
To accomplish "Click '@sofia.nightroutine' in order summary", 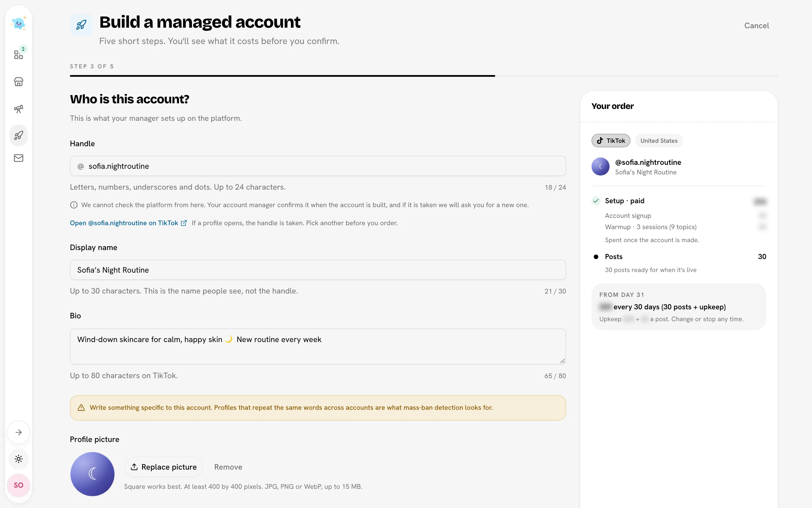I will pyautogui.click(x=648, y=162).
